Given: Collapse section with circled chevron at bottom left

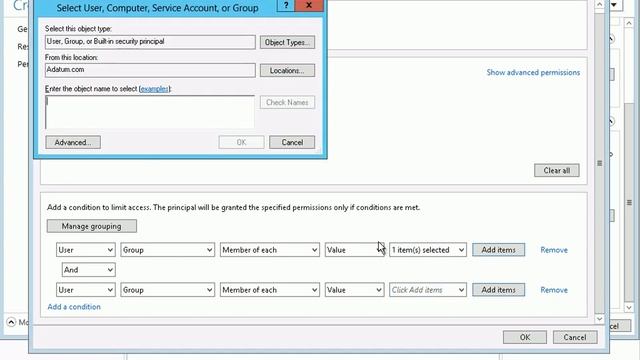Looking at the screenshot, I should point(11,322).
